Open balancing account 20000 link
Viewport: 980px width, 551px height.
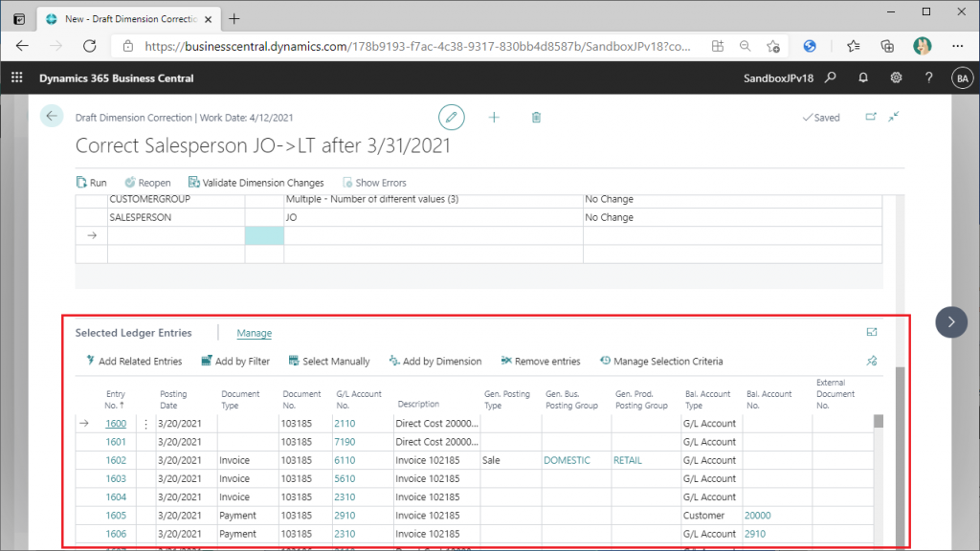pyautogui.click(x=758, y=516)
